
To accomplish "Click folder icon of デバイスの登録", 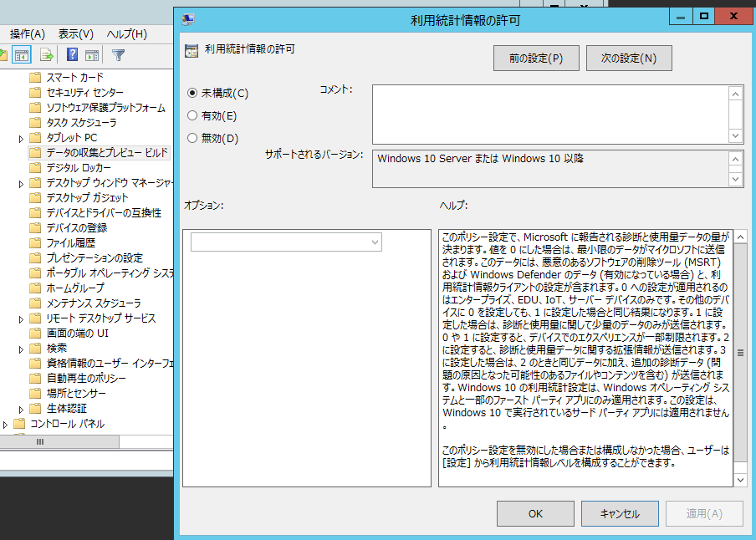I will pos(35,227).
